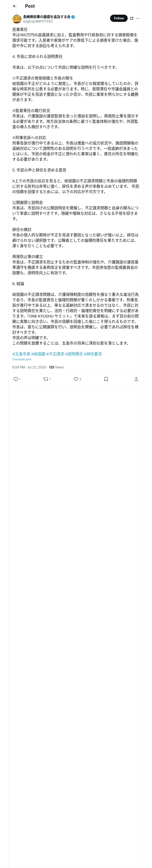The image size is (152, 868).
Task: Open the three-dot More options menu
Action: click(138, 18)
